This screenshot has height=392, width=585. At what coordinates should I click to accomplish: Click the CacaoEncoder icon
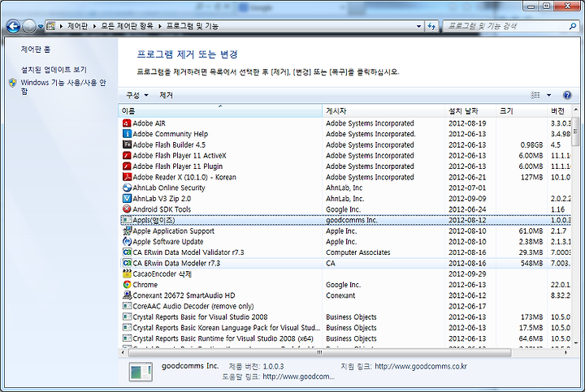tap(127, 274)
